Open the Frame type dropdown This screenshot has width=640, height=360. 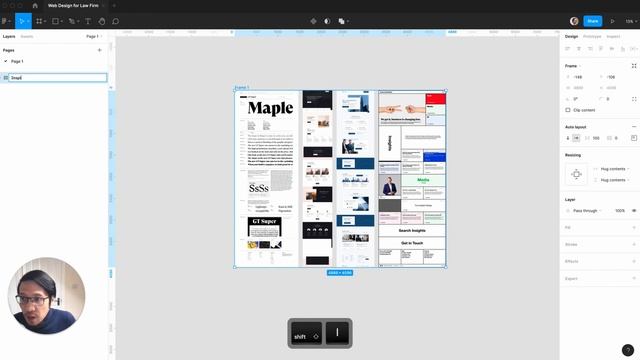573,66
